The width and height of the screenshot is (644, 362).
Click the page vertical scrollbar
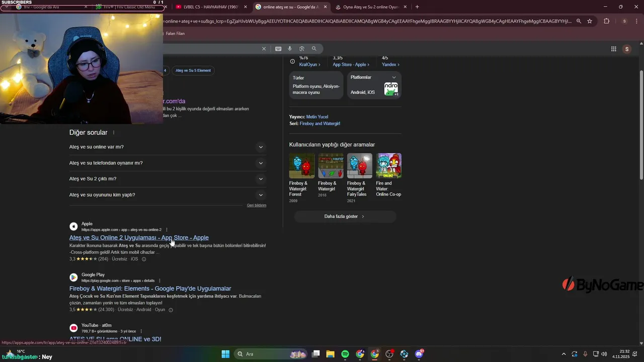coord(641,126)
